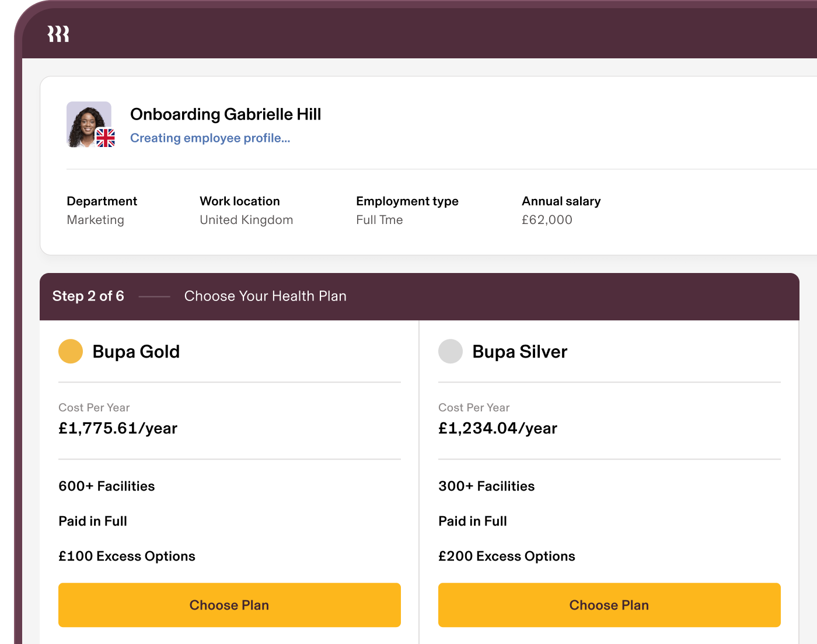Click 'Paid in Full' under Bupa Silver
The width and height of the screenshot is (817, 644).
click(473, 521)
